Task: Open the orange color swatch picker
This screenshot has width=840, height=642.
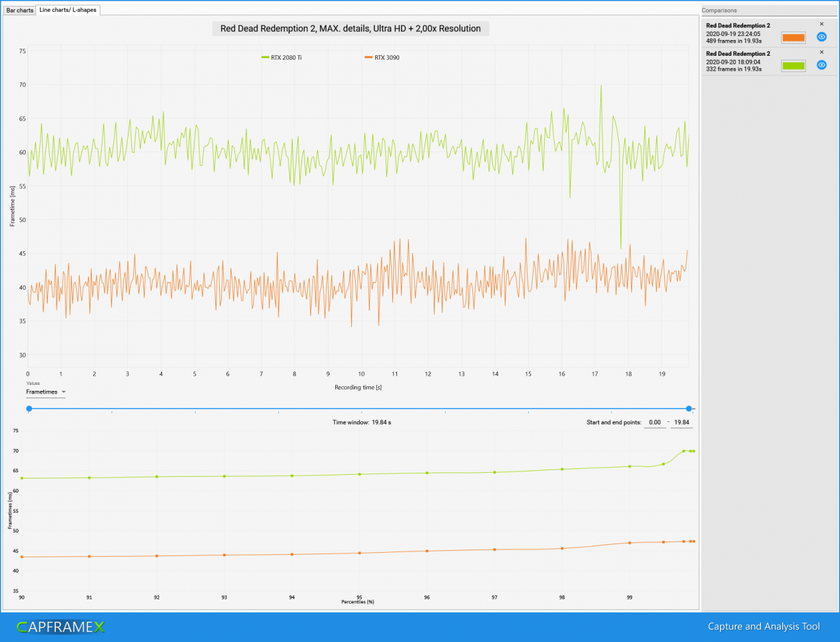Action: click(793, 37)
